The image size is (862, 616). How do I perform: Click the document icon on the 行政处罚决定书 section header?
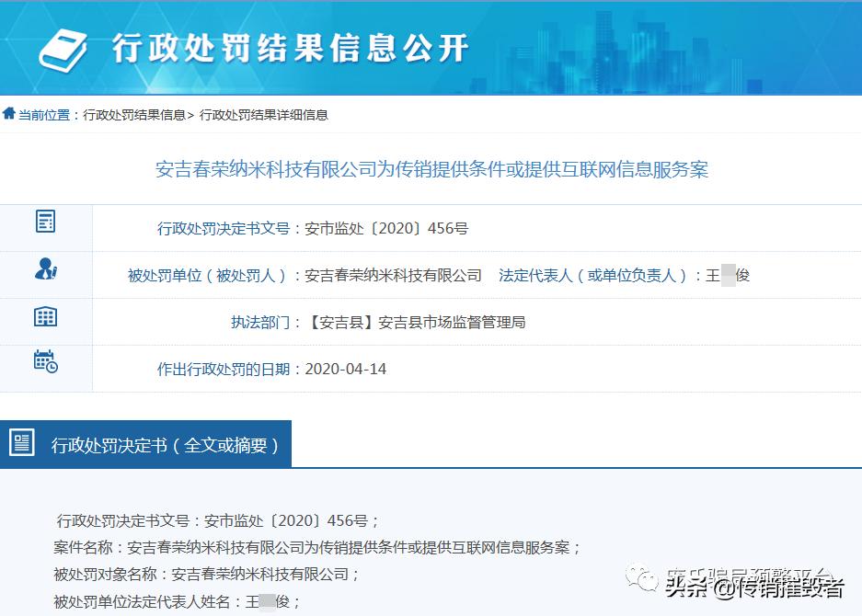[23, 441]
